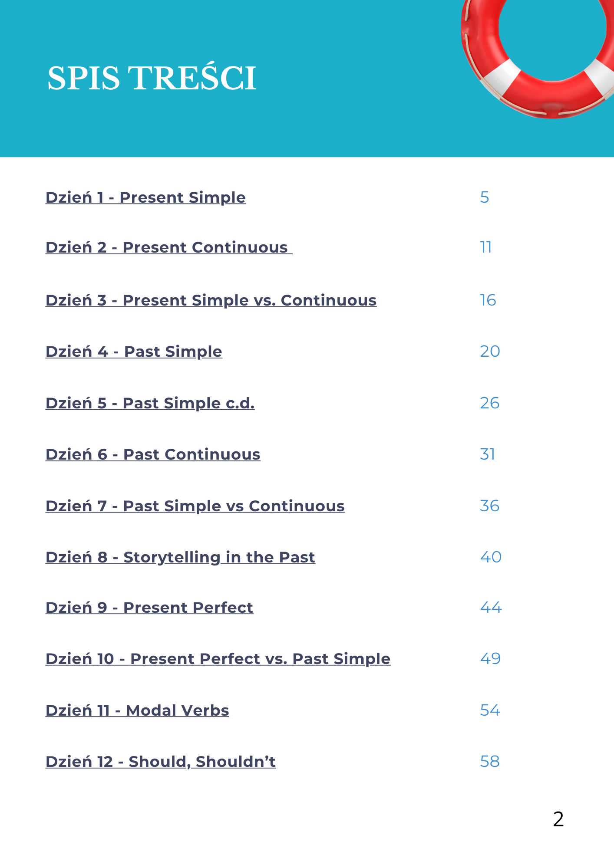Open Dzień 8 - Storytelling in the Past
614x868 pixels.
(180, 557)
